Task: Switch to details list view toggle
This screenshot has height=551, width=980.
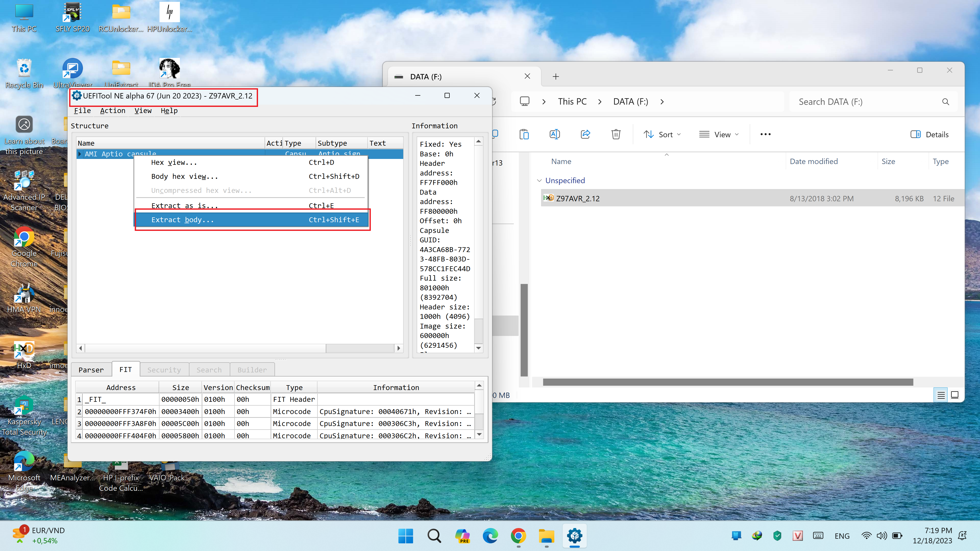Action: (x=941, y=395)
